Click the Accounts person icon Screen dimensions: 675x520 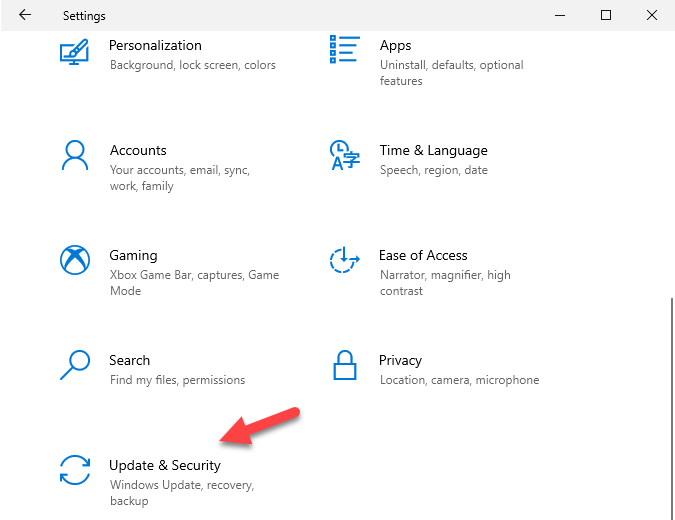point(75,155)
